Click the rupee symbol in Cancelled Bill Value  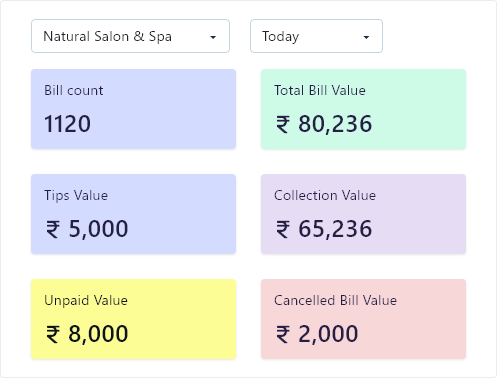[283, 334]
